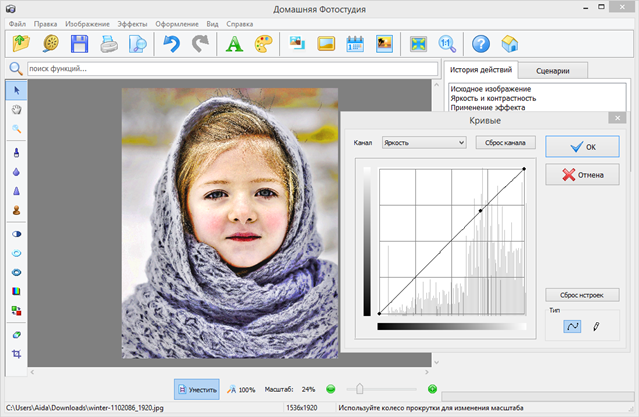Print the photo using the printer icon
This screenshot has height=417, width=639.
tap(109, 44)
